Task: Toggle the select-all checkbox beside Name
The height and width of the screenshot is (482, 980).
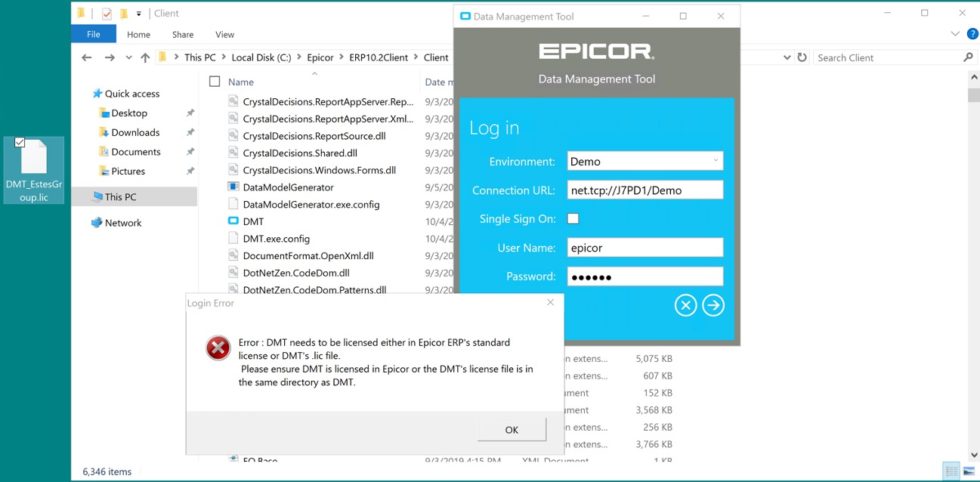Action: 214,81
